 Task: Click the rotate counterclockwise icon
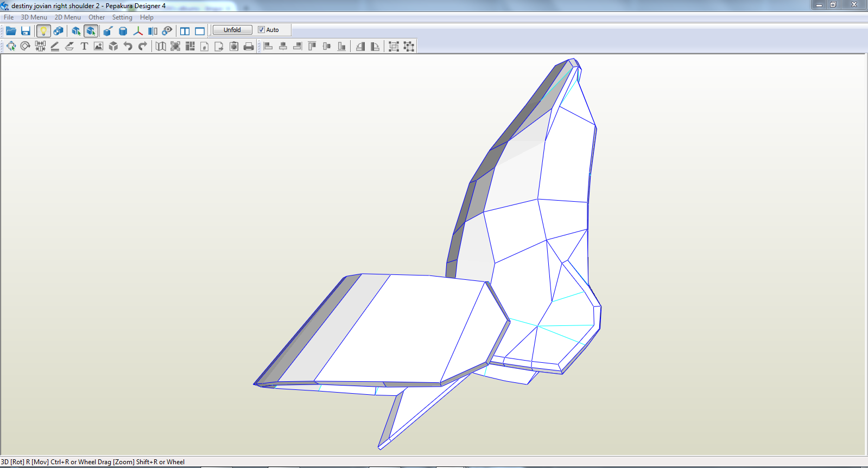(360, 46)
